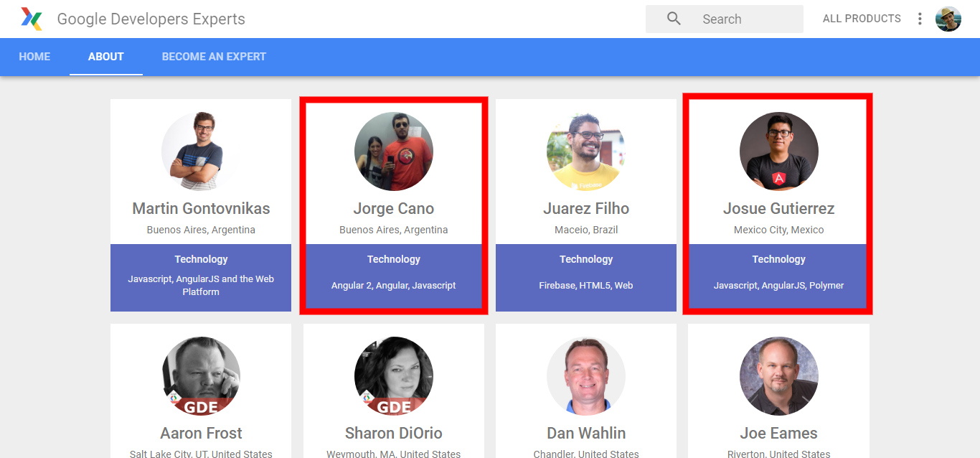Click 'Buenos Aires, Argentina' under Jorge Cano
980x458 pixels.
pyautogui.click(x=394, y=230)
